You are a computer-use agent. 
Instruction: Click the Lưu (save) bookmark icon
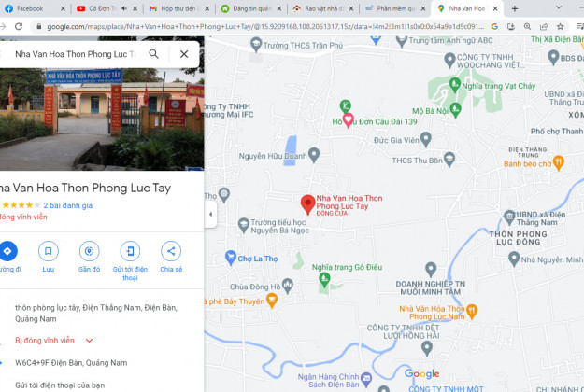pos(48,251)
